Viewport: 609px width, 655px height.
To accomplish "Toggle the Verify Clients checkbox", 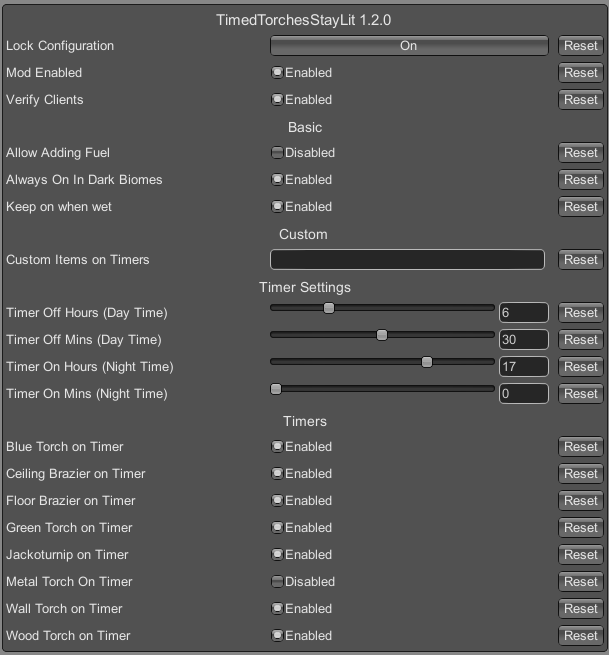I will 277,99.
